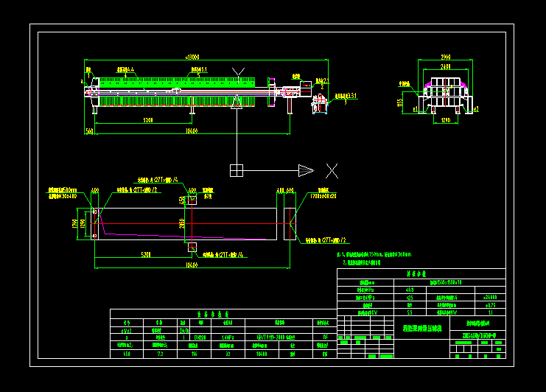Select the 1290 dimension below the end view
Screen dimensions: 546x392
coord(446,120)
